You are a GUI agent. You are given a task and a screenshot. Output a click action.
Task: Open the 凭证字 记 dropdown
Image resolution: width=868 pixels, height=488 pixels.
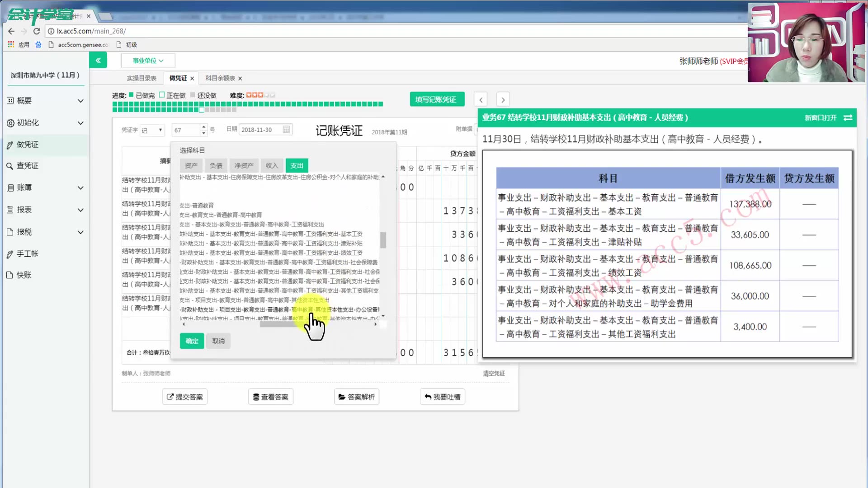click(152, 130)
